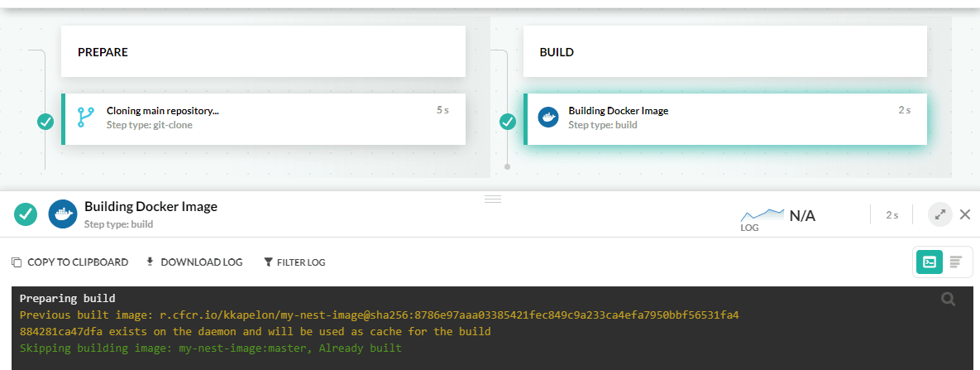Click green checkmark beside Build stage step card
980x370 pixels.
tap(508, 122)
